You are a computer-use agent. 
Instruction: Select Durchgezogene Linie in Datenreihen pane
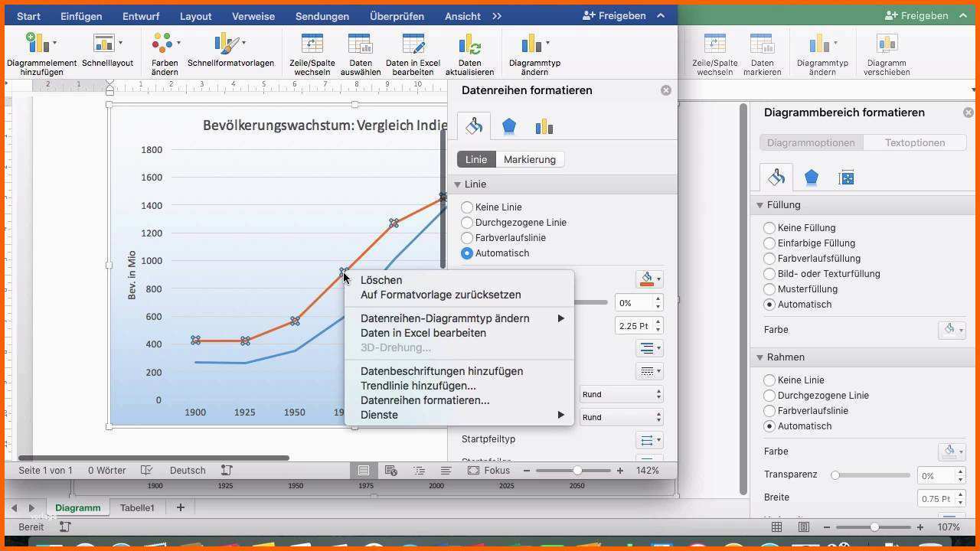tap(467, 223)
